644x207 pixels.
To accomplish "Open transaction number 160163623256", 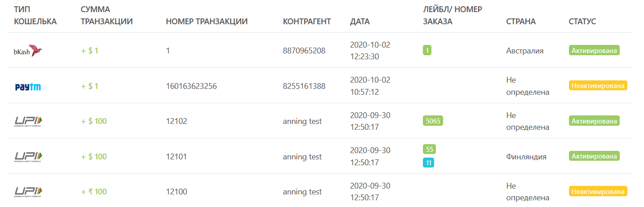I will click(x=191, y=86).
